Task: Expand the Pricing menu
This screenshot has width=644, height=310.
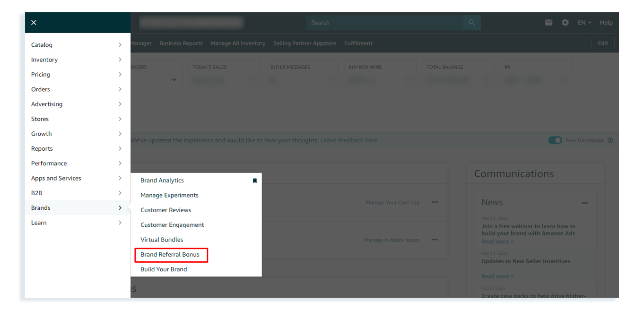Action: [78, 74]
